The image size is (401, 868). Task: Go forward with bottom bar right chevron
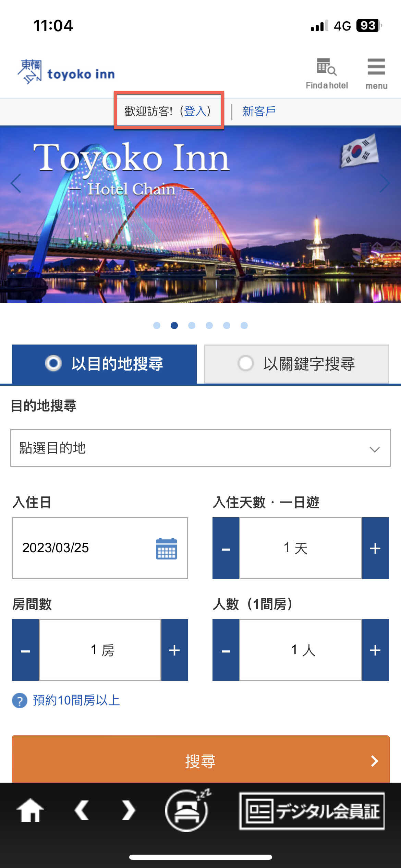[x=128, y=810]
